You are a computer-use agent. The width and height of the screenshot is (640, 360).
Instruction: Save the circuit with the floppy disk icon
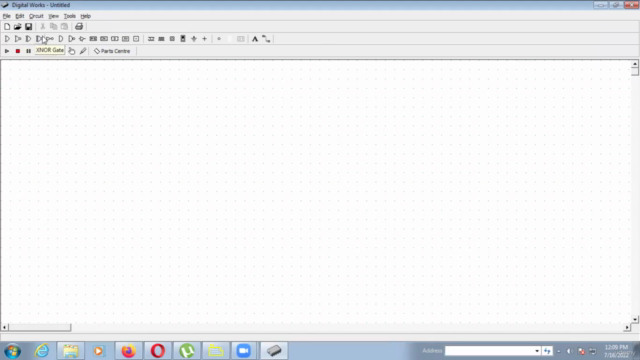(x=28, y=27)
